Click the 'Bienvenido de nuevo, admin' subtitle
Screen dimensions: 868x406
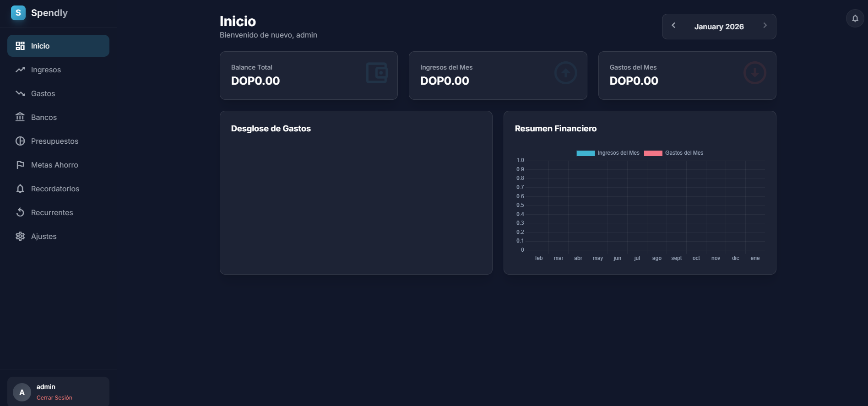pyautogui.click(x=268, y=35)
